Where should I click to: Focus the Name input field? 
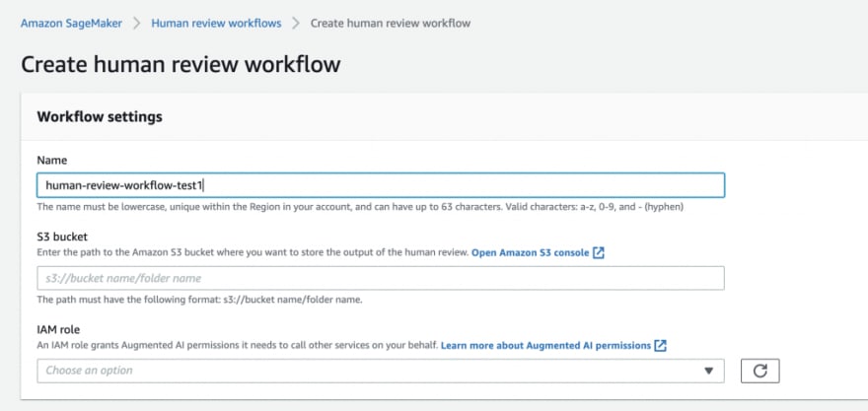pyautogui.click(x=381, y=185)
